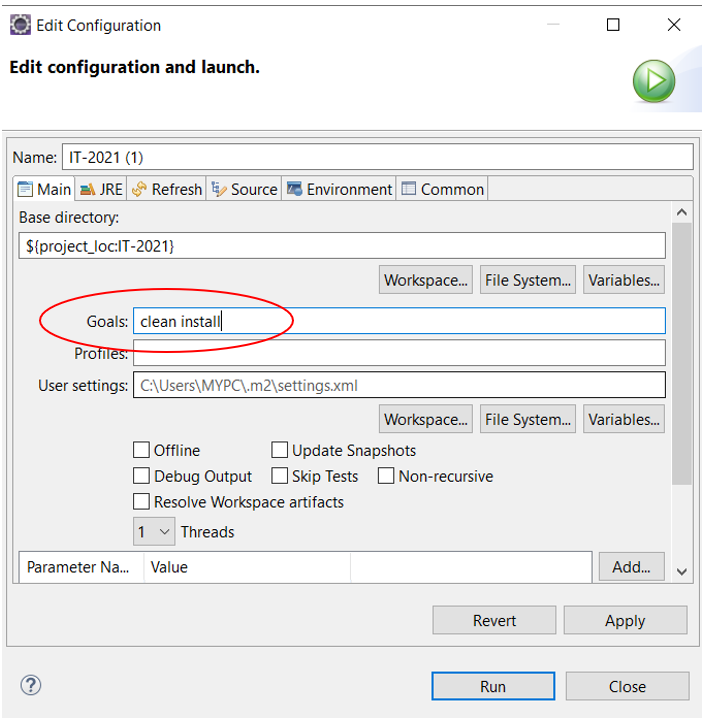704x720 pixels.
Task: Click the Parameter Name column header
Action: [x=81, y=567]
